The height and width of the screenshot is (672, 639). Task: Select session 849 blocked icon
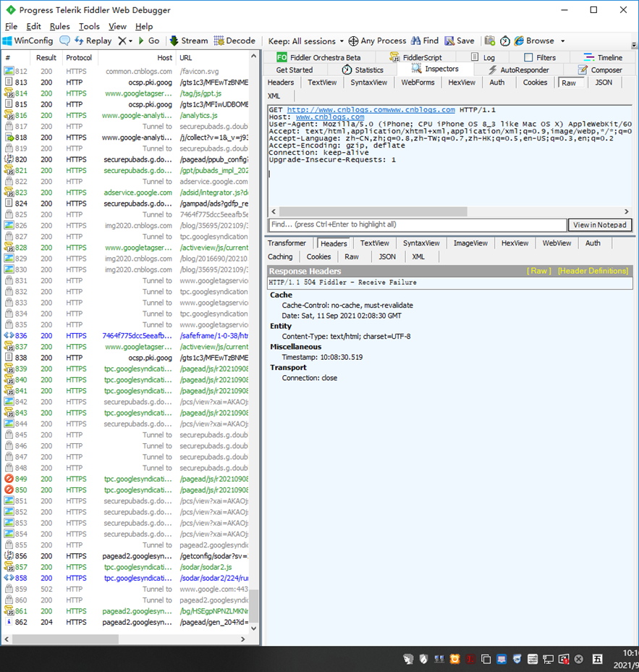point(9,479)
